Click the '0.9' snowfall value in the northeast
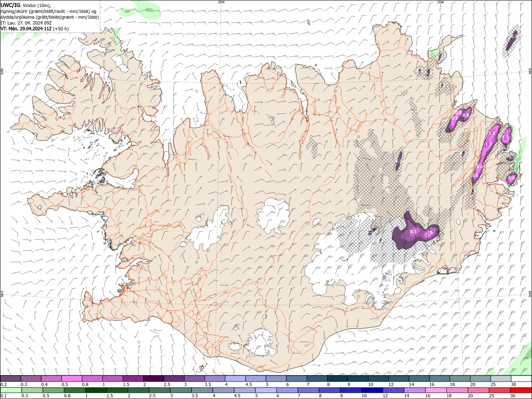 coord(454,118)
